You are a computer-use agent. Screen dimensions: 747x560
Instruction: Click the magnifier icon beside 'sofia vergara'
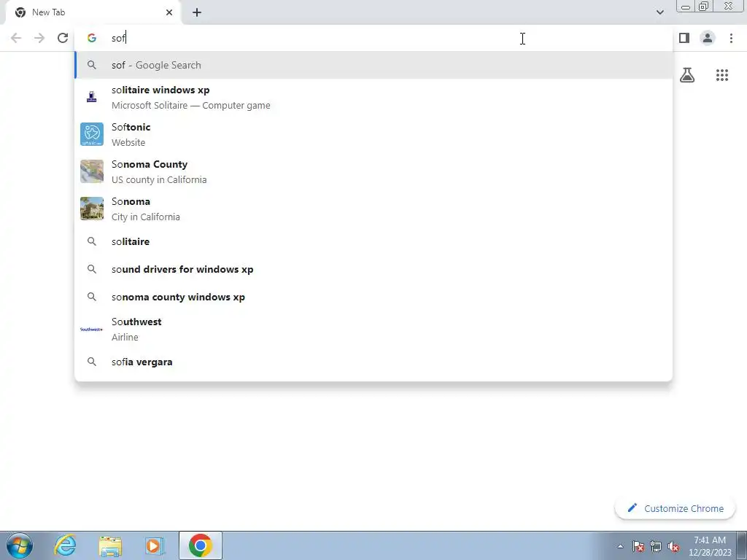pos(92,362)
